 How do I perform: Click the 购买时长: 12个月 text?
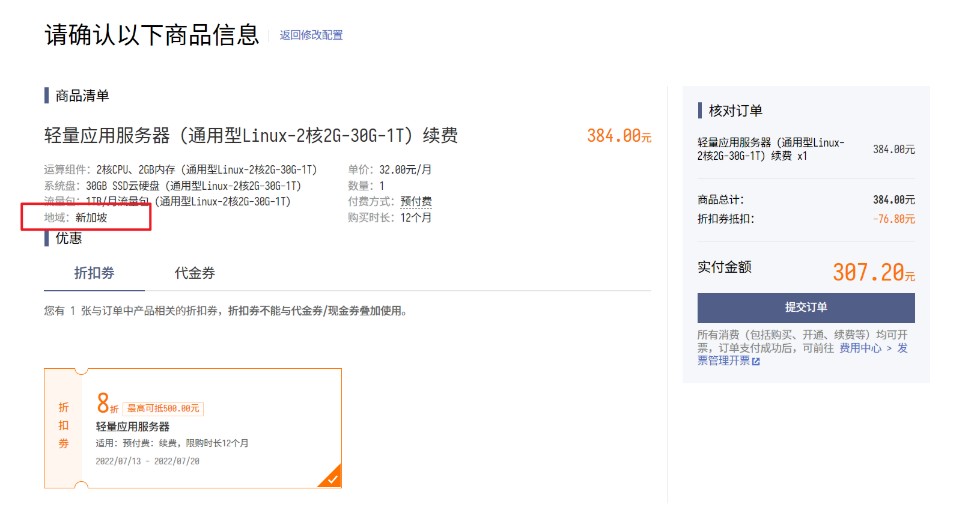click(389, 217)
